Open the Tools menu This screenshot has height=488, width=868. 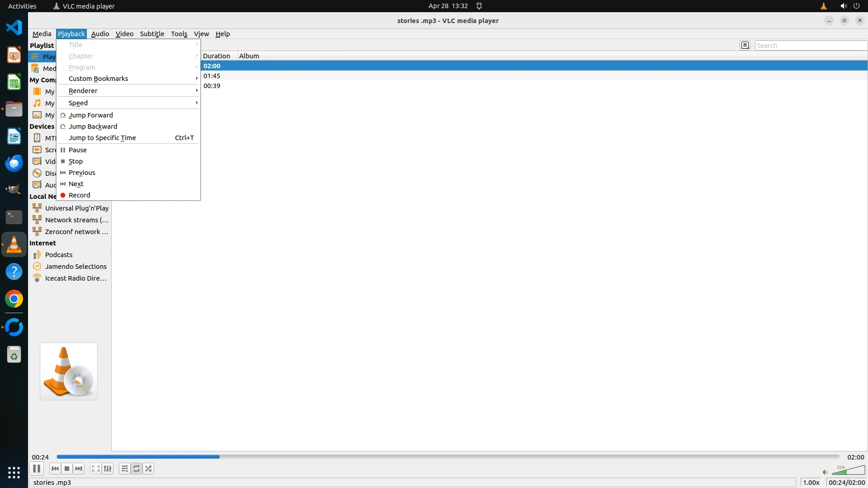coord(179,34)
